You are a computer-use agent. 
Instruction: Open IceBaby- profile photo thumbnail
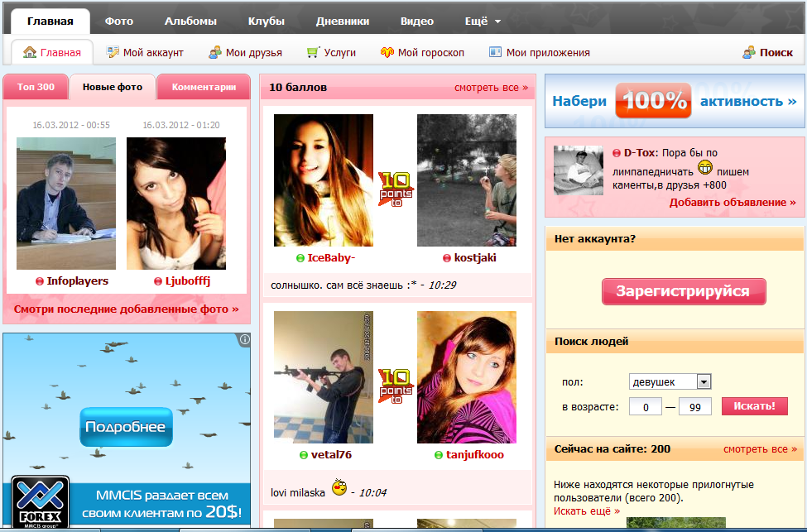tap(323, 180)
